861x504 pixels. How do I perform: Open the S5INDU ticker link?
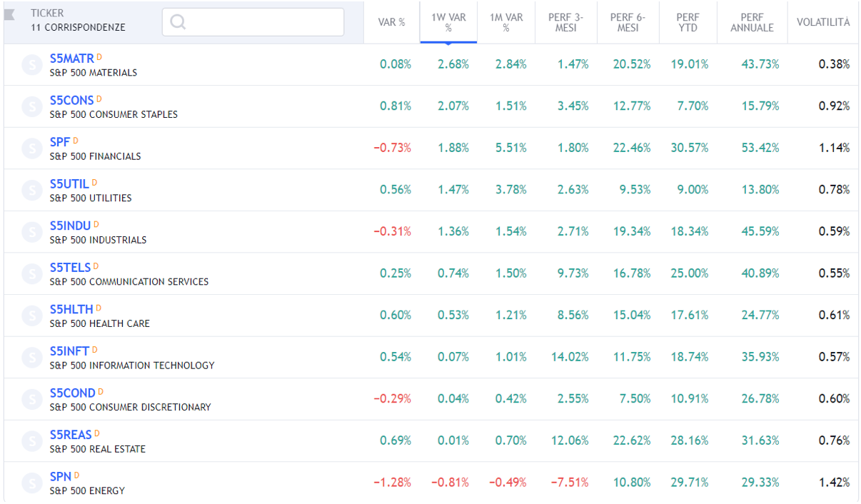point(70,226)
